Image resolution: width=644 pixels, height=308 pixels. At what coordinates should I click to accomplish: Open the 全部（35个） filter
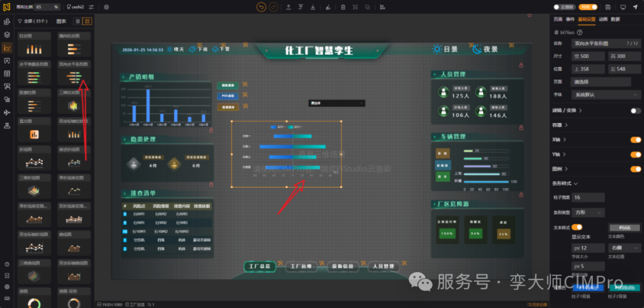33,21
